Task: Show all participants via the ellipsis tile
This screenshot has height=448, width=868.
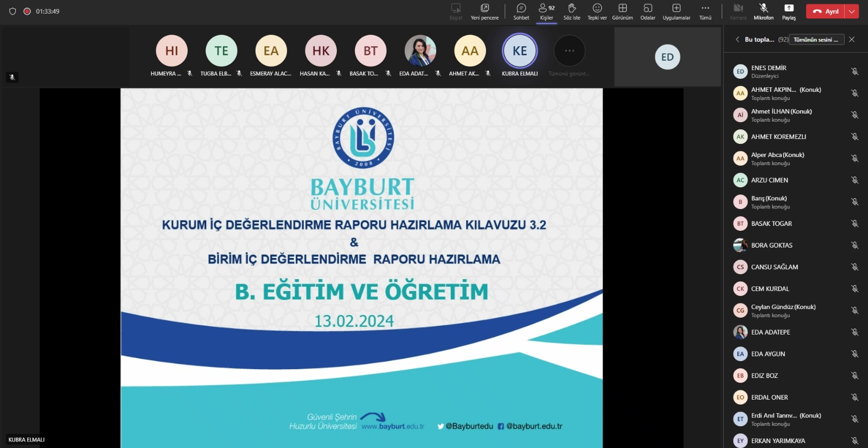Action: click(x=569, y=51)
